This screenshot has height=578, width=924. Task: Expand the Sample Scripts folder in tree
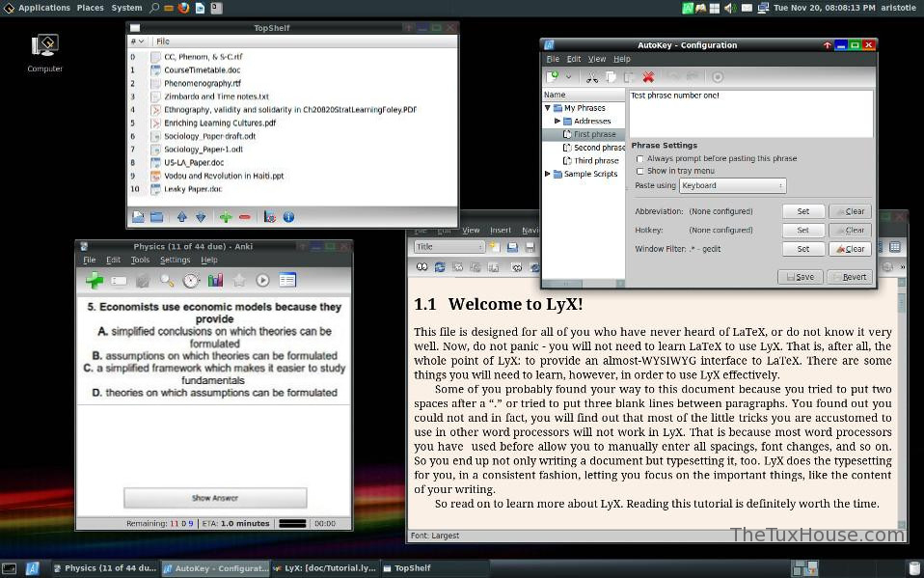click(548, 175)
